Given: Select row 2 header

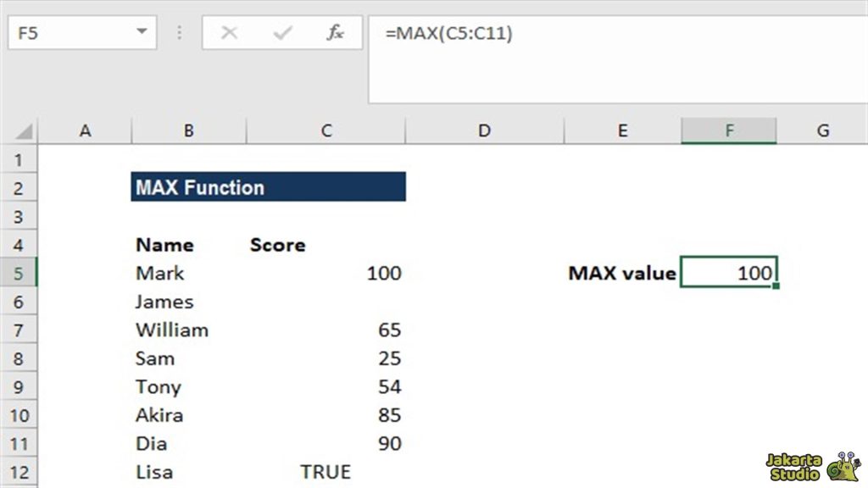Looking at the screenshot, I should pyautogui.click(x=19, y=188).
